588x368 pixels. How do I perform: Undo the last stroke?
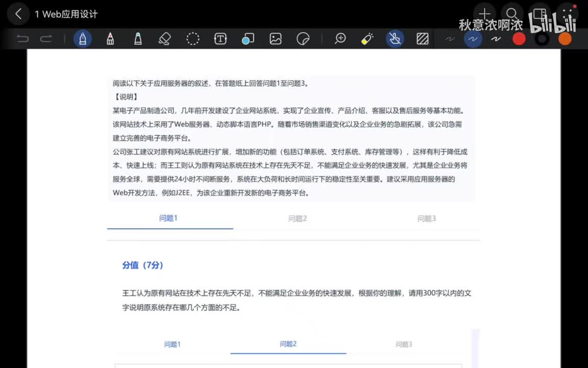point(22,39)
